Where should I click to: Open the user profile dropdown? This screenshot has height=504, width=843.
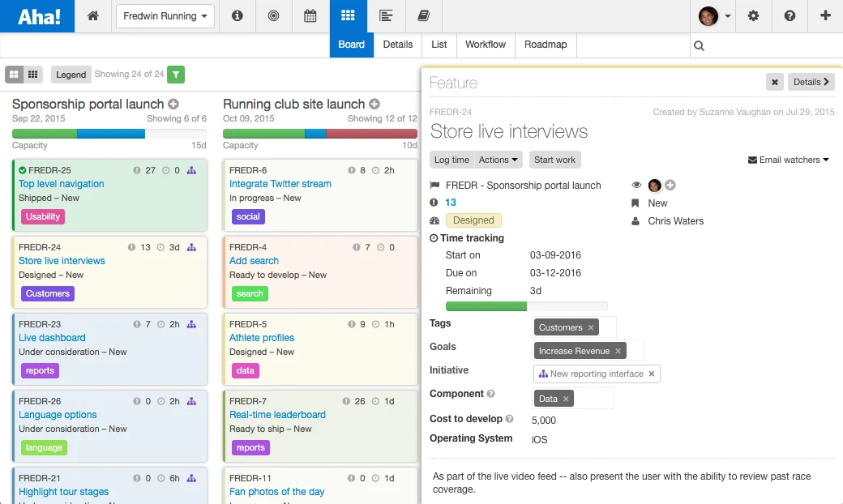click(715, 16)
